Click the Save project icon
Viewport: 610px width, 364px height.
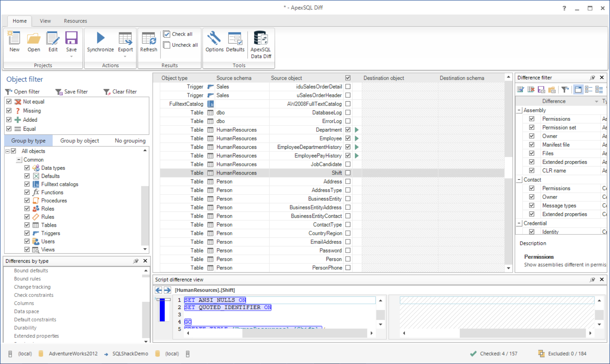(71, 38)
